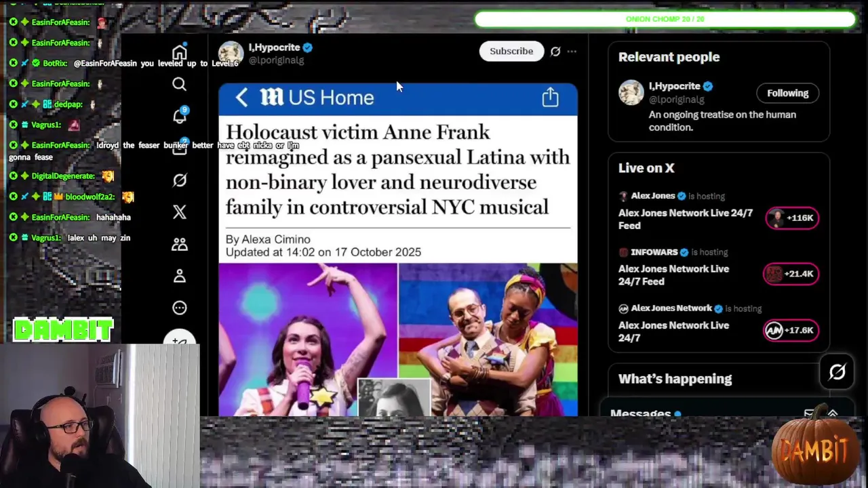Click the Subscribe button
The width and height of the screenshot is (868, 488).
pyautogui.click(x=511, y=52)
